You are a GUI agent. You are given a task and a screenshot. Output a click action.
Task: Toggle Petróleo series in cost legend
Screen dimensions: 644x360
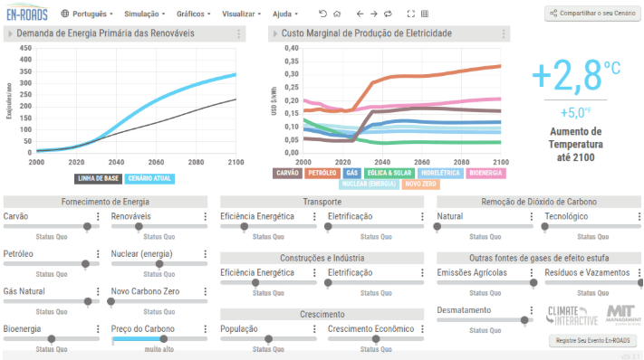click(x=322, y=173)
